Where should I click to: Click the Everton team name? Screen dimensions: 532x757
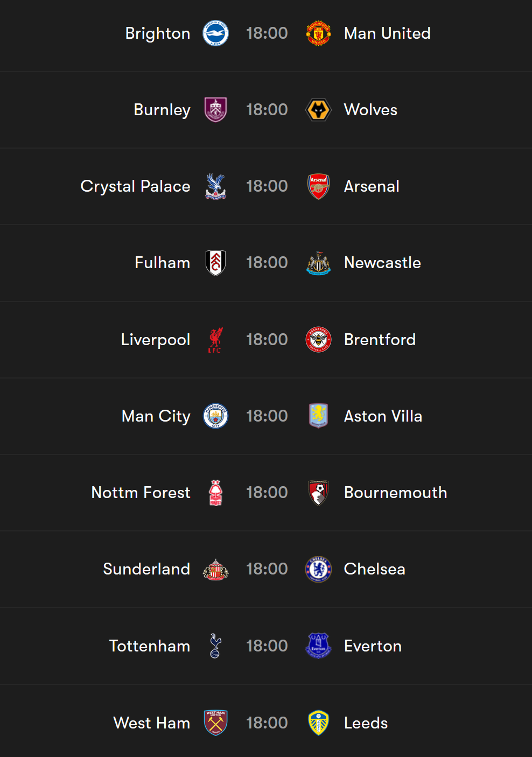click(x=373, y=646)
